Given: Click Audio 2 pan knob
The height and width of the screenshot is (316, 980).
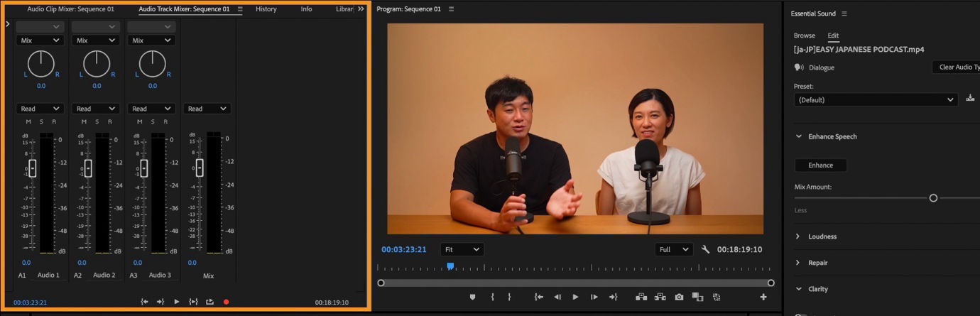Looking at the screenshot, I should [x=97, y=64].
